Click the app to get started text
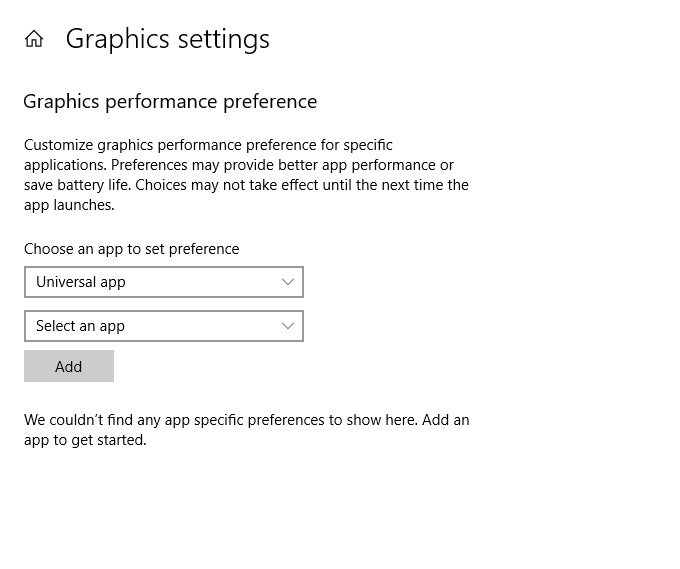Viewport: 680px width, 569px height. point(85,440)
